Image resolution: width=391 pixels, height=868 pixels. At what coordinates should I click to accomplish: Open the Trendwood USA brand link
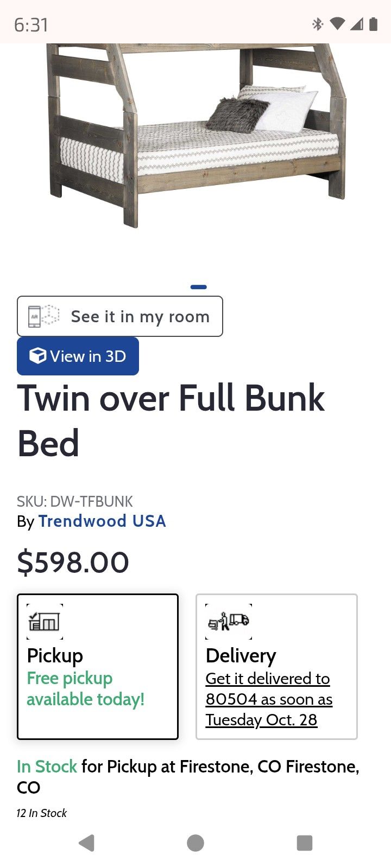(x=102, y=521)
